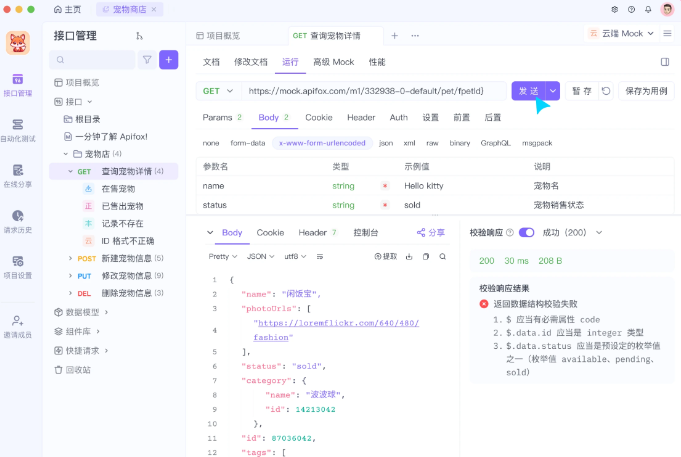Select the msgpack body type
Viewport: 681px width, 457px height.
click(x=537, y=143)
